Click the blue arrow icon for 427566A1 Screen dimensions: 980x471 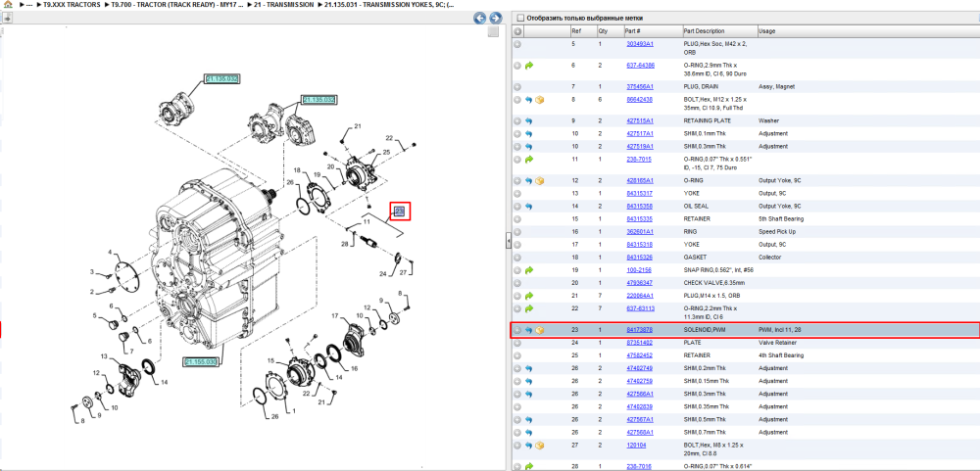pyautogui.click(x=529, y=394)
